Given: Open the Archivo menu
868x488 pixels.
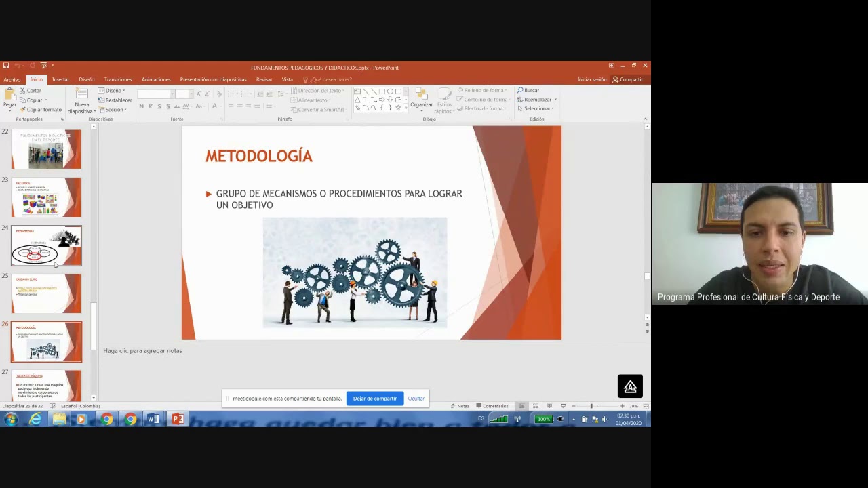Looking at the screenshot, I should point(12,80).
